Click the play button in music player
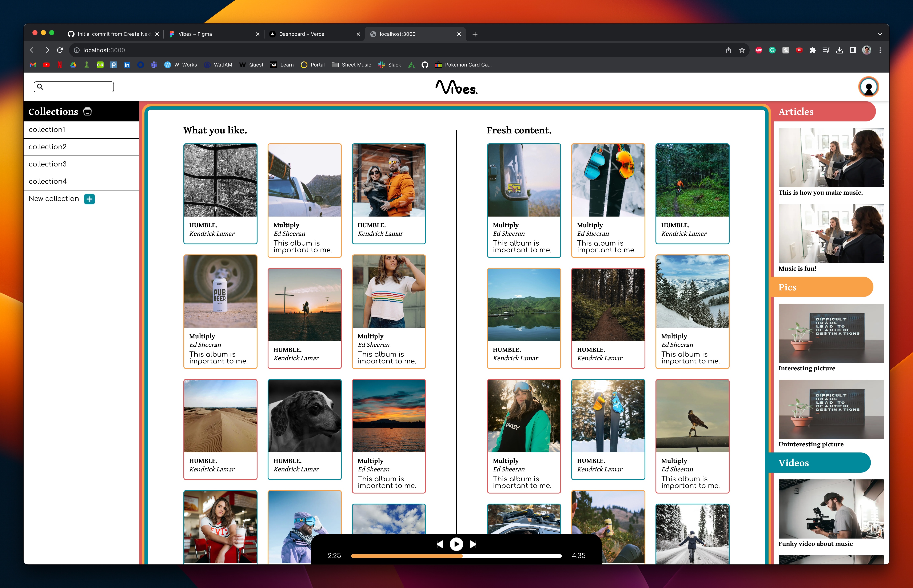Image resolution: width=913 pixels, height=588 pixels. click(456, 544)
